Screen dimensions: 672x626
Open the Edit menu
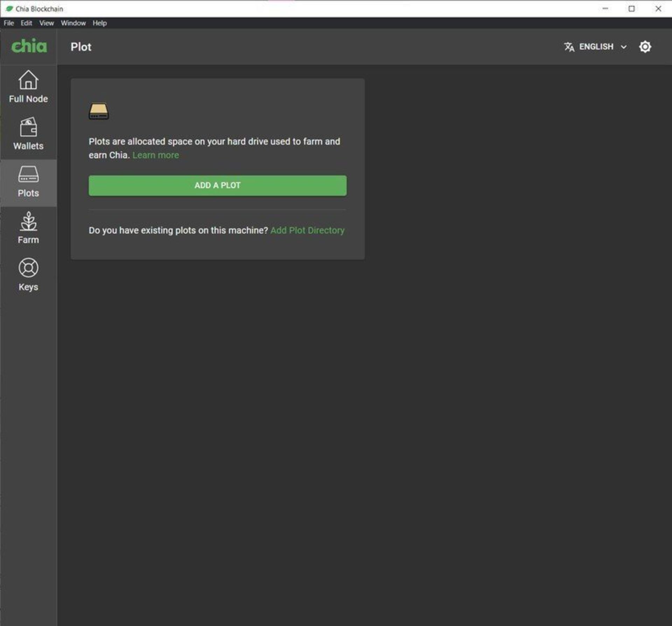[x=26, y=23]
